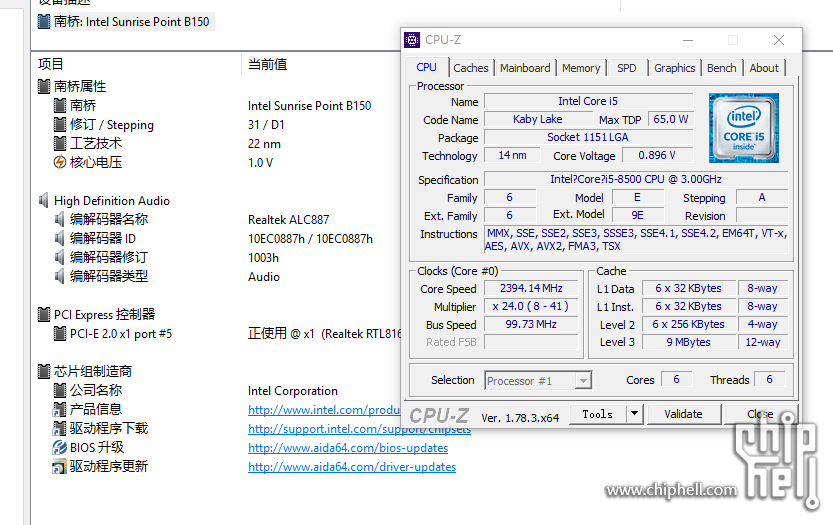
Task: Click the chip icon next to 修订 / Stepping
Action: tap(60, 124)
